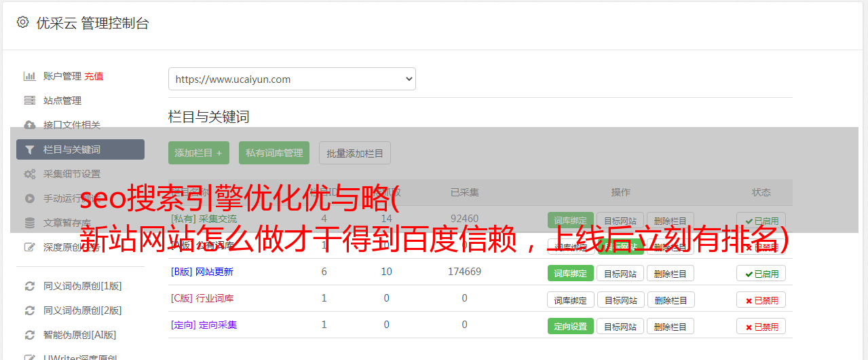Image resolution: width=868 pixels, height=360 pixels.
Task: Open 私有词库管理
Action: pyautogui.click(x=274, y=153)
